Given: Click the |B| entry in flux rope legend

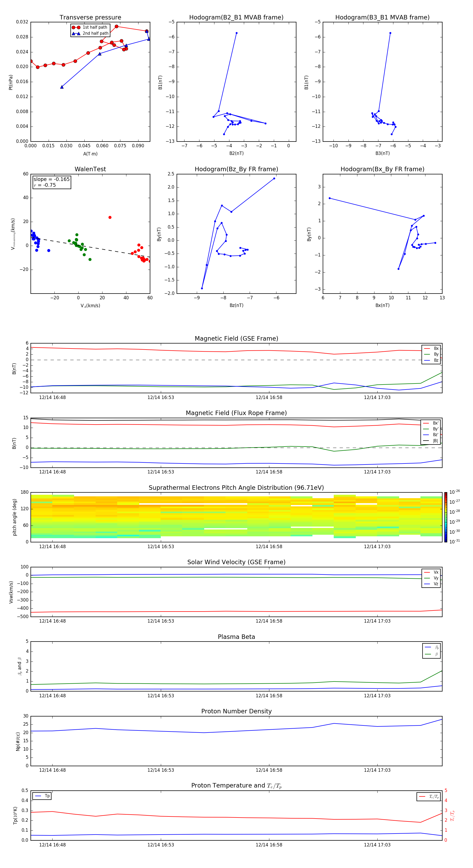Looking at the screenshot, I should pos(431,441).
